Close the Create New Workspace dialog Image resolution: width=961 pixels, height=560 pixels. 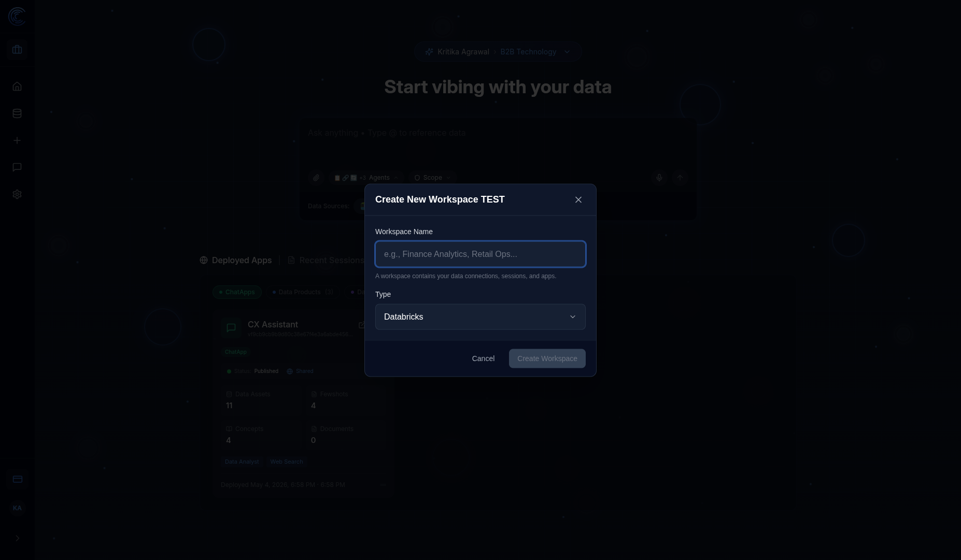[578, 200]
